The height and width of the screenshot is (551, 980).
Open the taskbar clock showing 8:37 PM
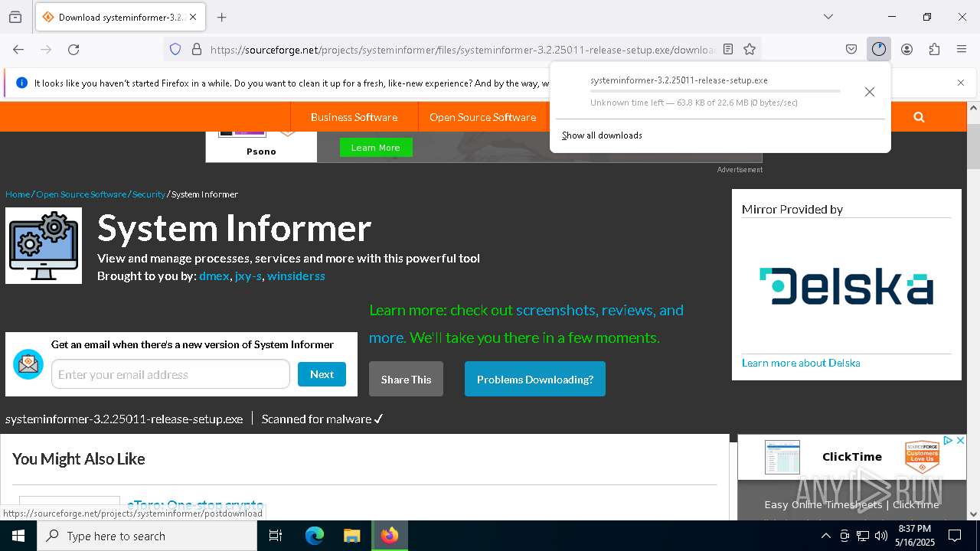coord(915,536)
